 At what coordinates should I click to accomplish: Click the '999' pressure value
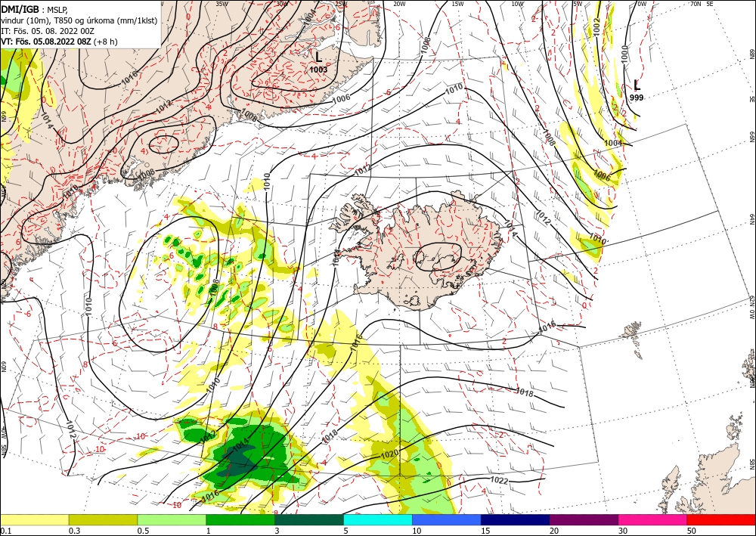coord(637,98)
